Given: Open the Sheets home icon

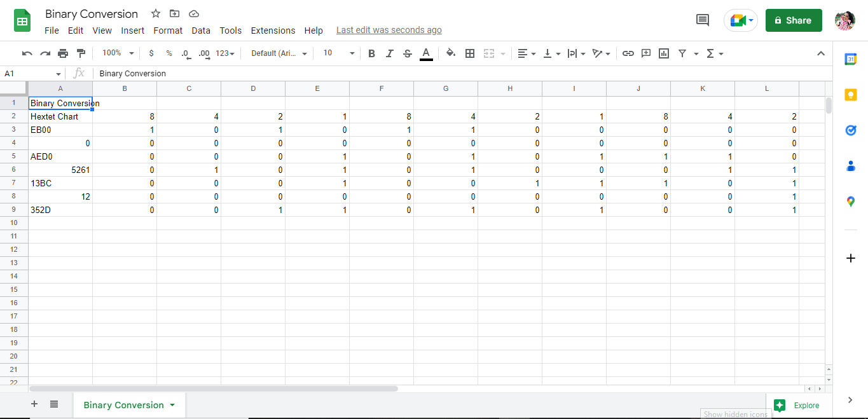Looking at the screenshot, I should pos(23,20).
